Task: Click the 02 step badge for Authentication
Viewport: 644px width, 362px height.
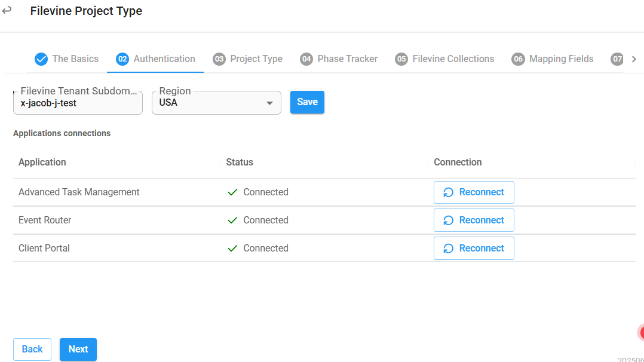Action: 122,59
